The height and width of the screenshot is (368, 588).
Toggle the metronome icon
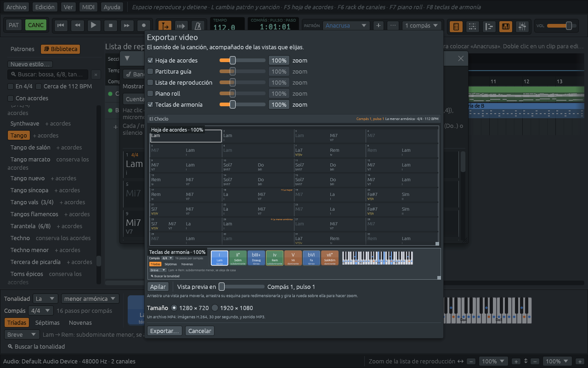tap(198, 26)
